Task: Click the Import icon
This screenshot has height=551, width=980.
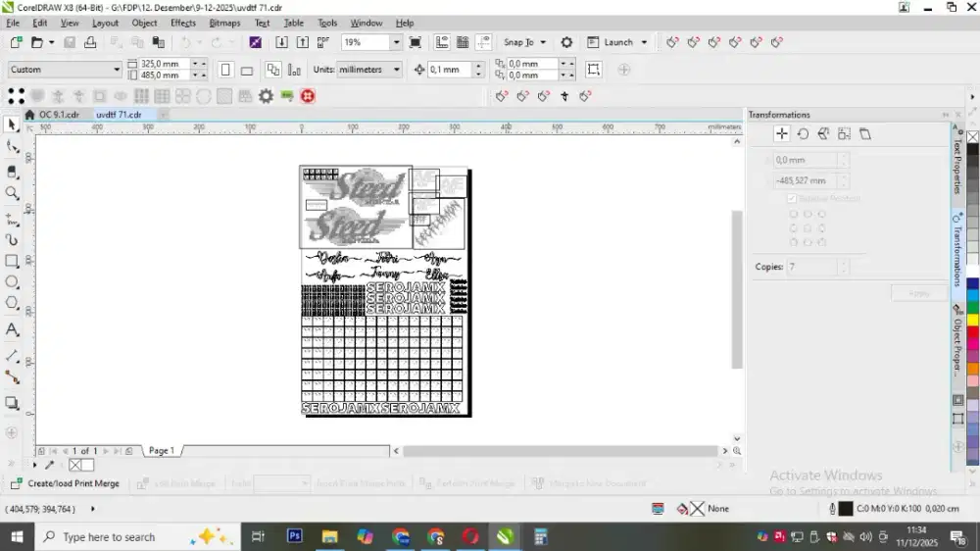Action: pos(281,42)
